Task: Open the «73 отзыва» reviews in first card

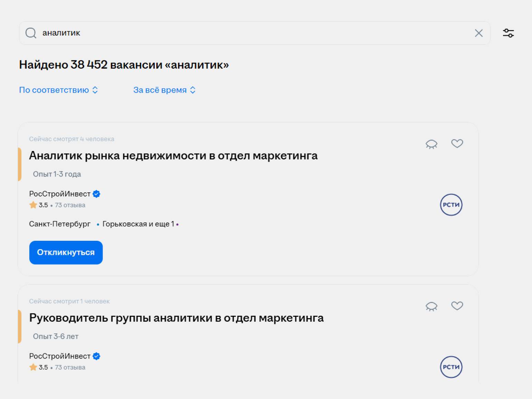Action: pyautogui.click(x=70, y=205)
